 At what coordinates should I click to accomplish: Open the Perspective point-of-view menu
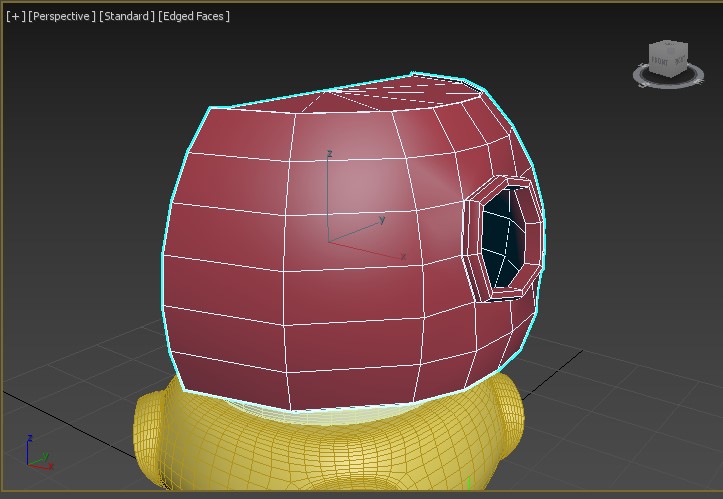(62, 16)
